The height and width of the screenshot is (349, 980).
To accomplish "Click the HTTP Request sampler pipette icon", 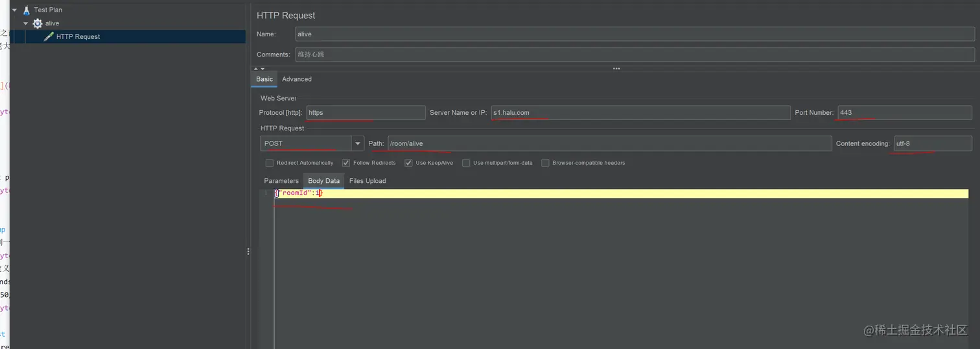I will coord(49,36).
